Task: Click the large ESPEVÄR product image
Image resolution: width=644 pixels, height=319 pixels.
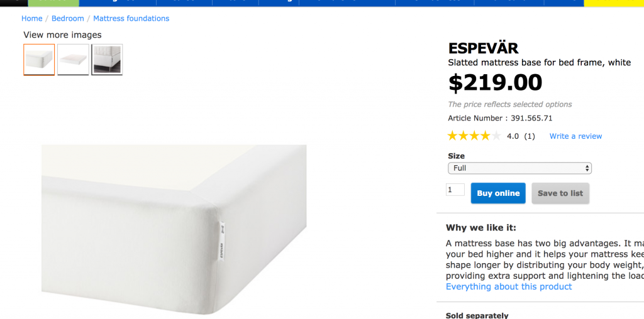Action: (174, 226)
